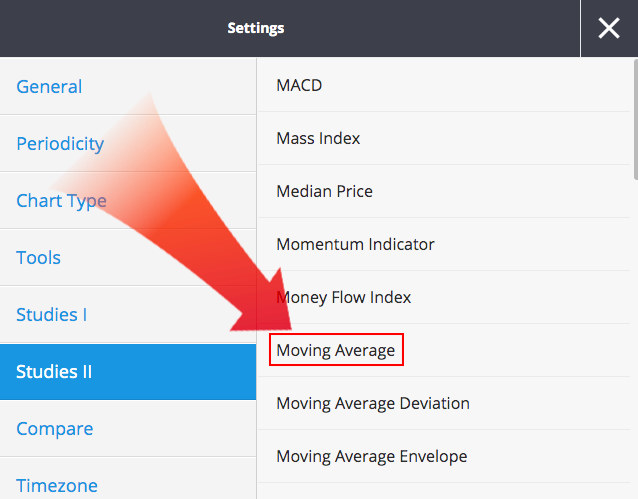Select Mass Index from the list
The height and width of the screenshot is (499, 638).
318,138
